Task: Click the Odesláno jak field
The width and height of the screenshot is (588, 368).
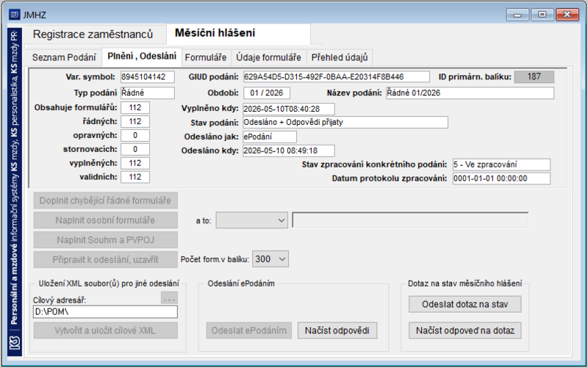Action: click(x=270, y=137)
